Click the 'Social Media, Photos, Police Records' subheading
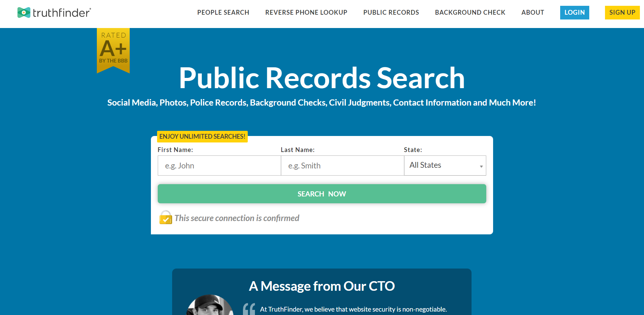The image size is (644, 315). pyautogui.click(x=322, y=102)
